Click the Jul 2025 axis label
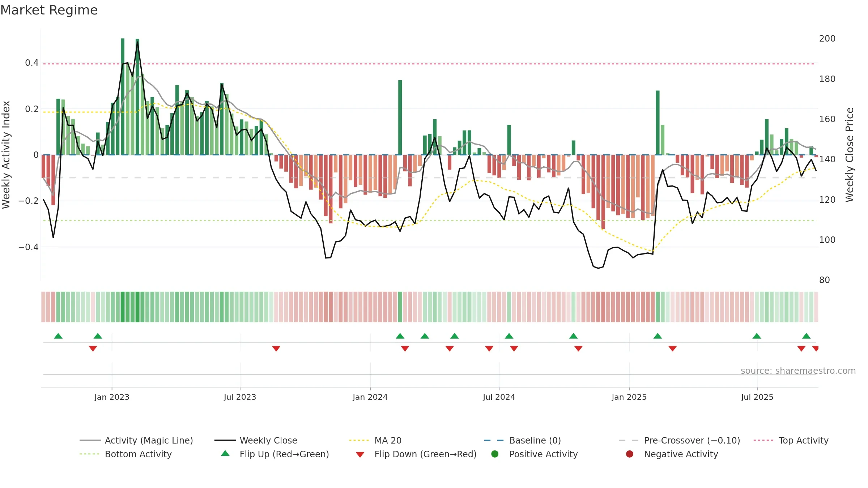868x488 pixels. [x=757, y=397]
